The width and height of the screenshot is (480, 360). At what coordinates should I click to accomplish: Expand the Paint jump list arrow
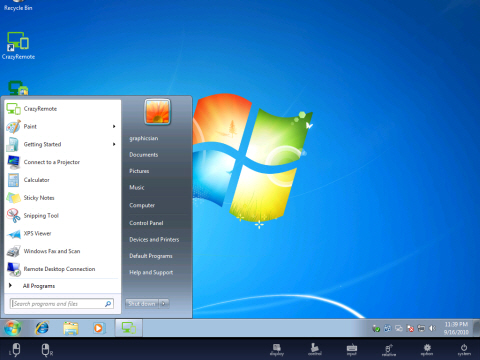tap(114, 126)
